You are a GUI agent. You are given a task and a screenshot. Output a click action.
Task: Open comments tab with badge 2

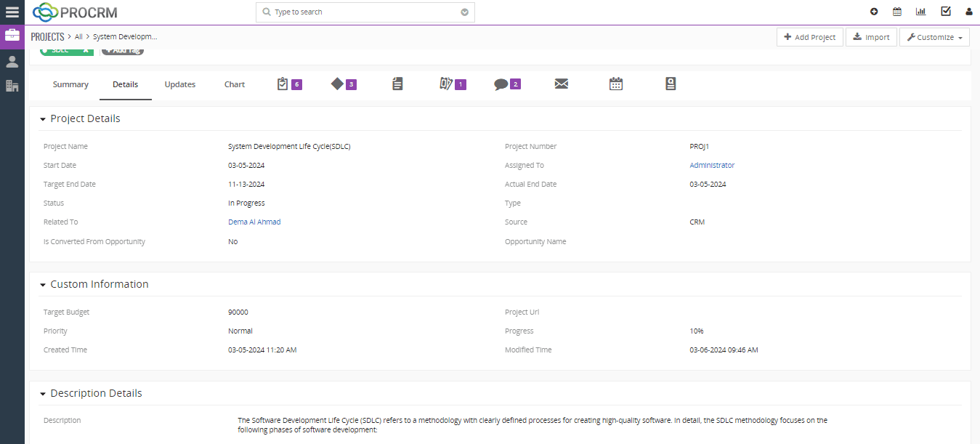(x=507, y=84)
